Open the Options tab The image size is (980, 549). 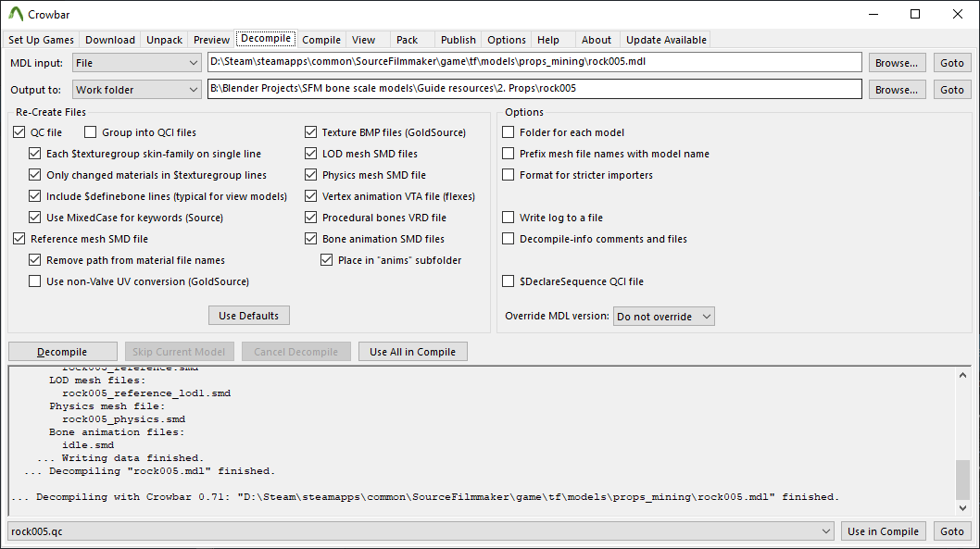tap(507, 40)
